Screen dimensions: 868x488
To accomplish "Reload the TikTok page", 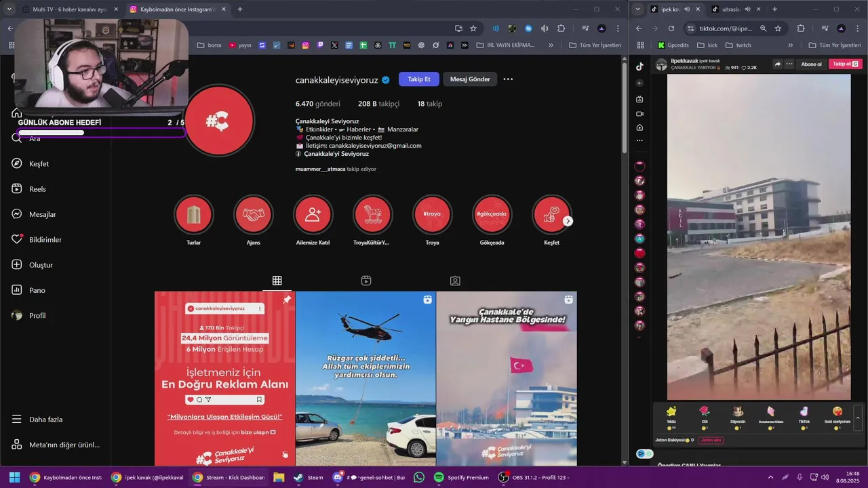I will 671,28.
